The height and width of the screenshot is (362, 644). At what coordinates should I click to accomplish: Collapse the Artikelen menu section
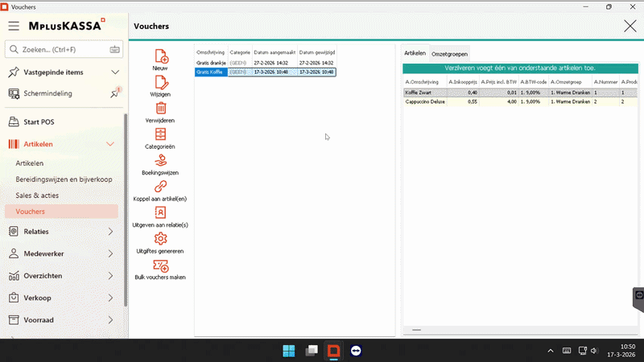[x=110, y=145]
